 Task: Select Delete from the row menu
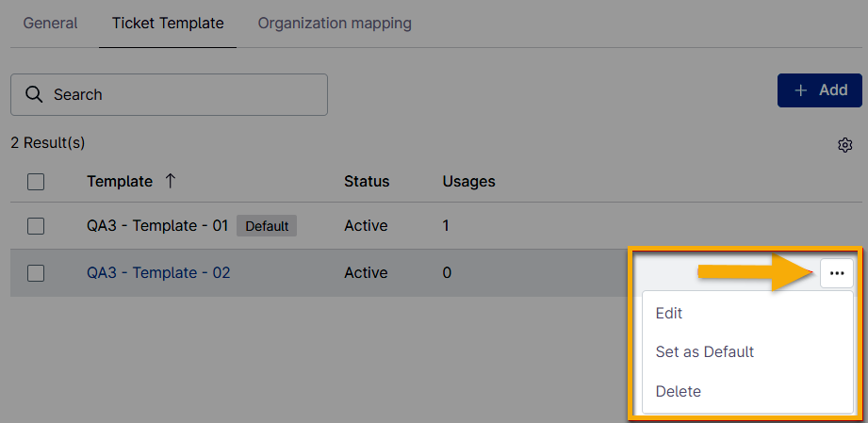[x=679, y=391]
